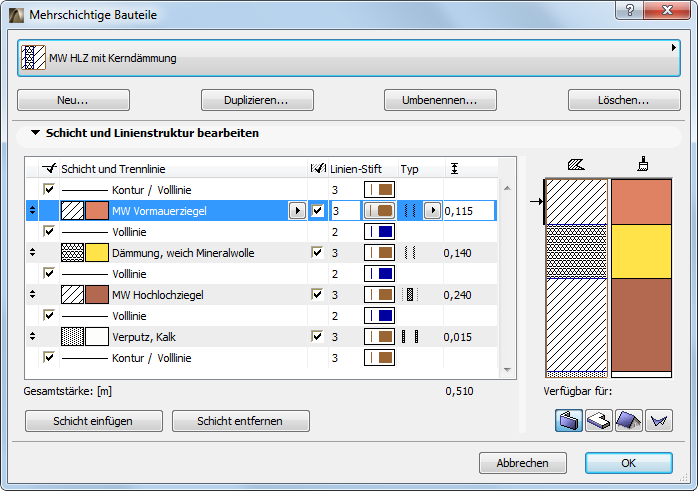Click brown surface swatch of MW Hochlochziegel
Screen dimensions: 698x491
point(97,295)
